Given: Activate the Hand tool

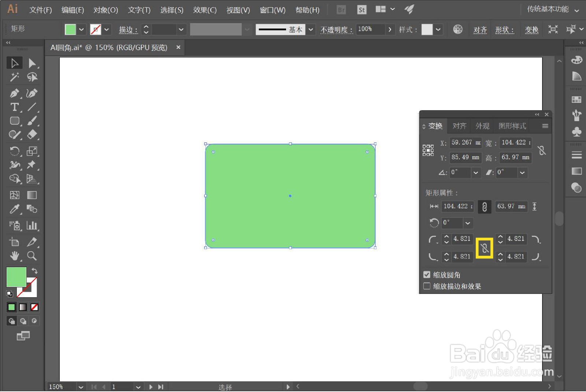Looking at the screenshot, I should pyautogui.click(x=15, y=256).
